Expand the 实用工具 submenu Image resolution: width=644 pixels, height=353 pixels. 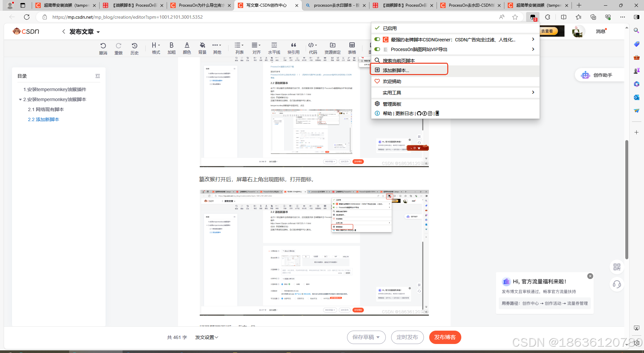(x=455, y=92)
